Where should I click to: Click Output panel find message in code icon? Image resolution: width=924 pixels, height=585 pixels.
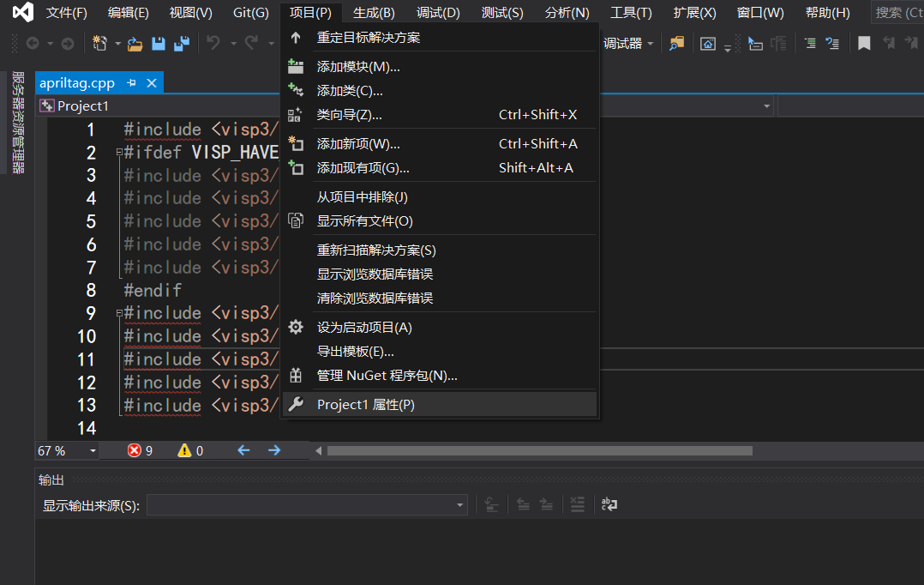(x=491, y=504)
